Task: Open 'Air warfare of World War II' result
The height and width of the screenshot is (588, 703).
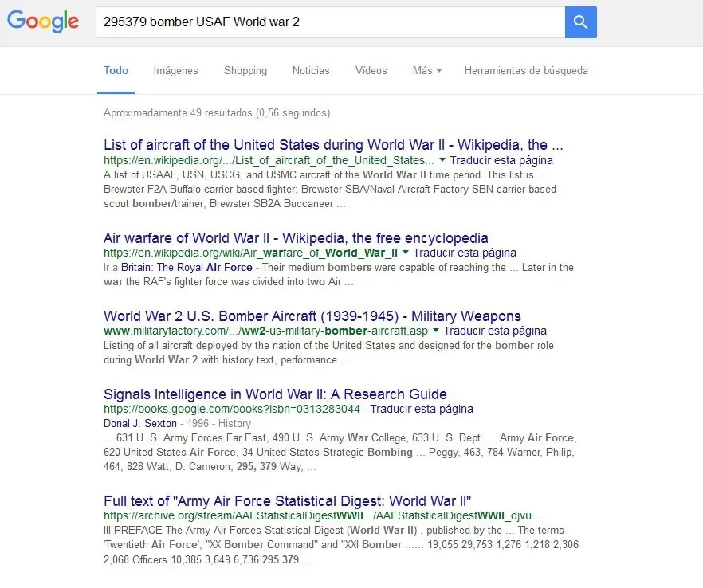Action: [x=296, y=237]
